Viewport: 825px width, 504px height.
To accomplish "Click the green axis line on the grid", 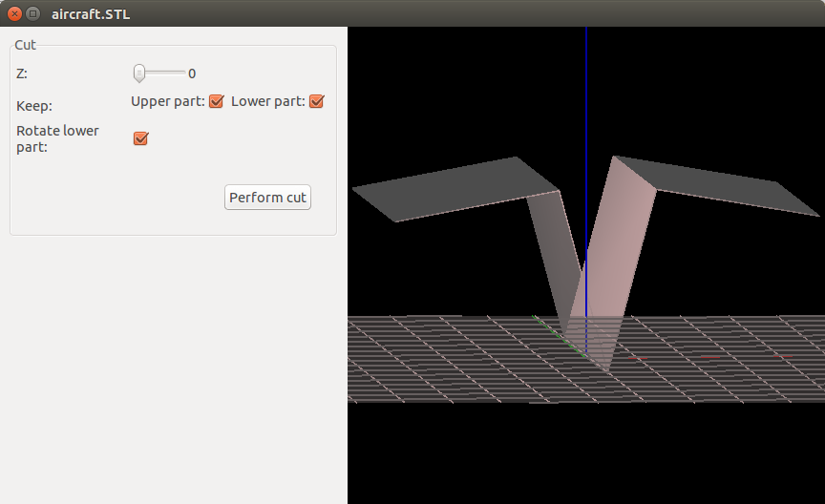I will point(559,336).
